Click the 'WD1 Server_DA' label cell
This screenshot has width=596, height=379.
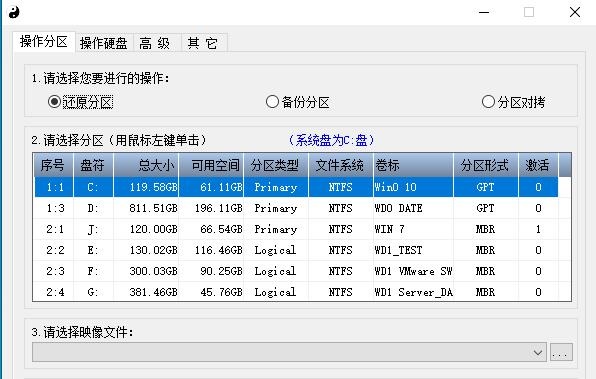pos(414,292)
